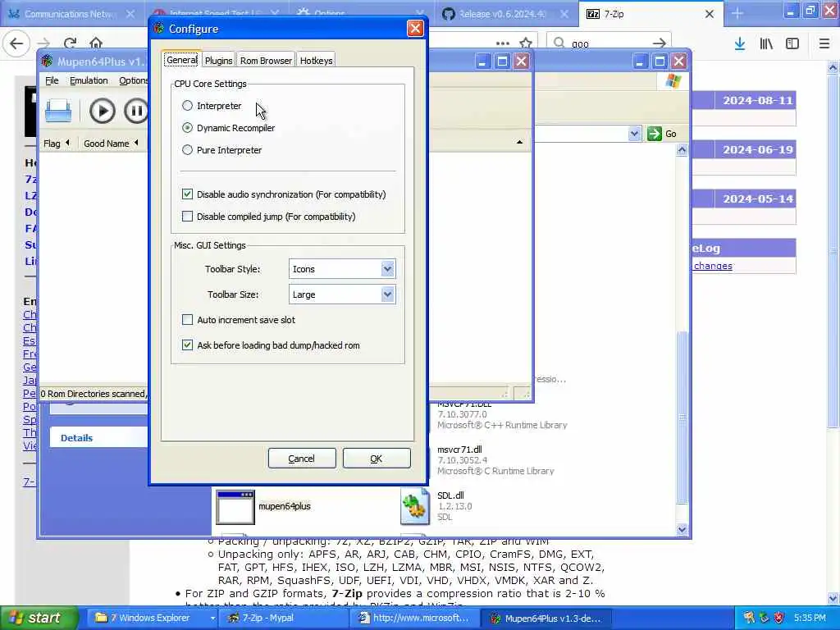Expand the Explorer address bar dropdown
The height and width of the screenshot is (630, 840).
634,134
